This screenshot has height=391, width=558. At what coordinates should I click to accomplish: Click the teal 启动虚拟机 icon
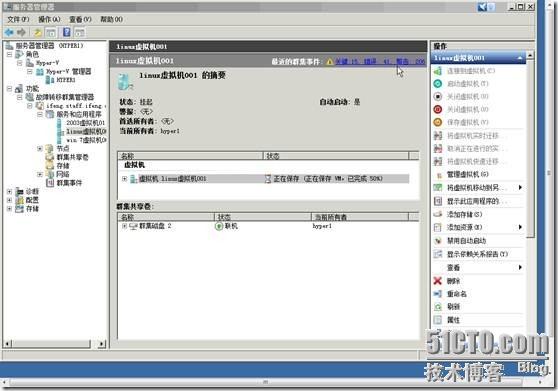click(x=438, y=84)
